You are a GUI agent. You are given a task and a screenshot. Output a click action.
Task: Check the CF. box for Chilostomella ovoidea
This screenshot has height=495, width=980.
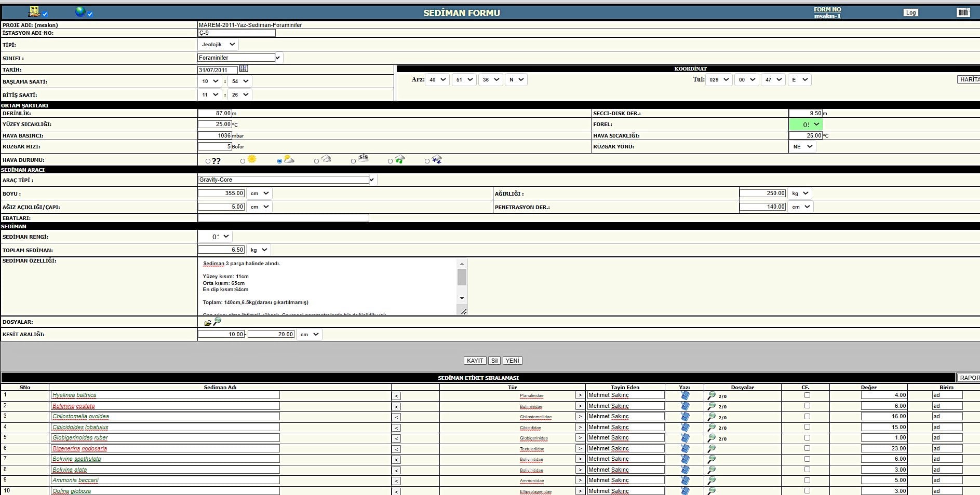tap(807, 416)
